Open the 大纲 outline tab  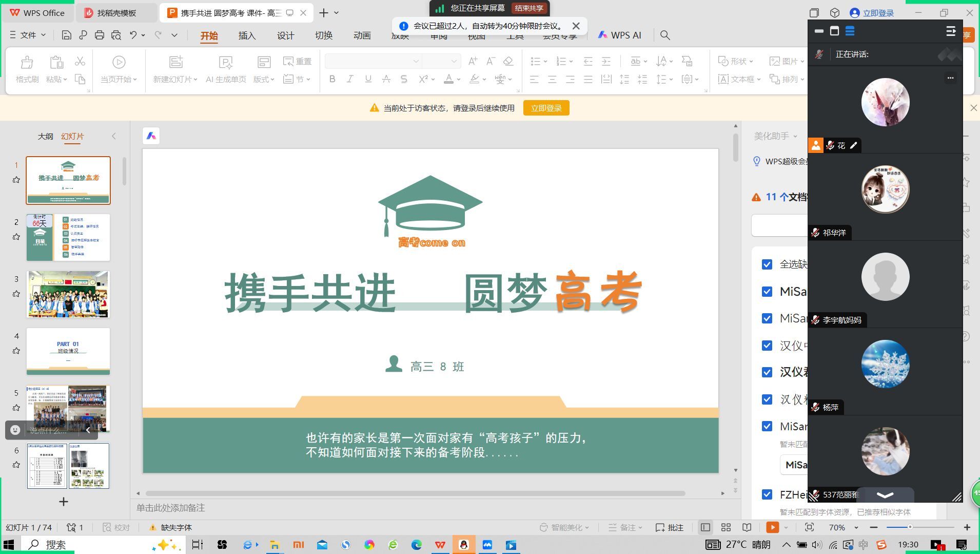coord(45,136)
